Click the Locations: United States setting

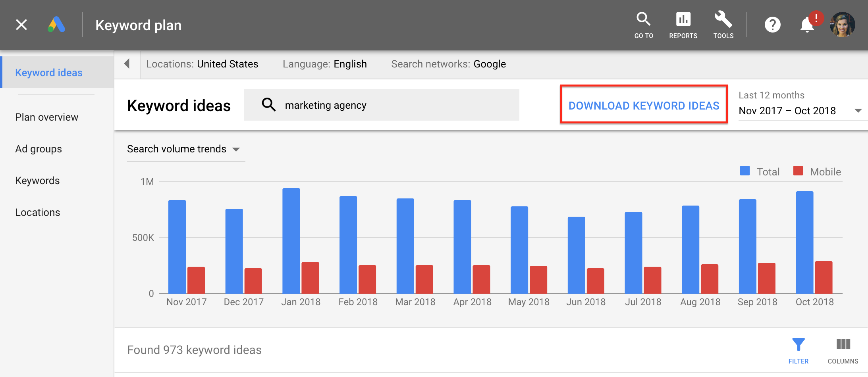tap(202, 64)
